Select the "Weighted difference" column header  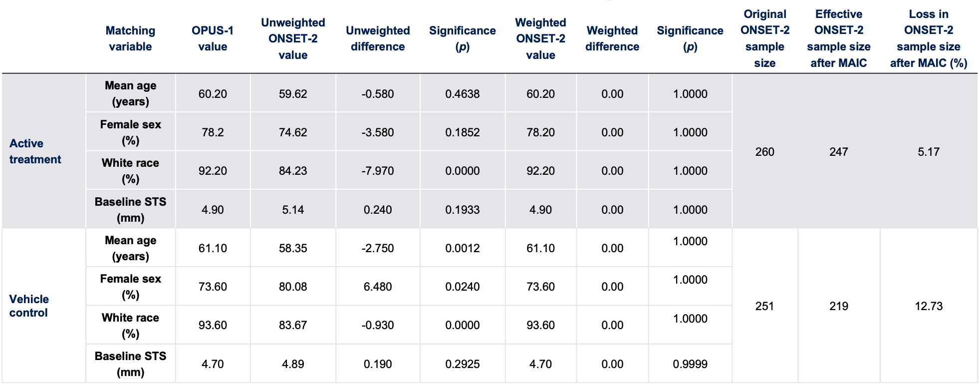(612, 38)
